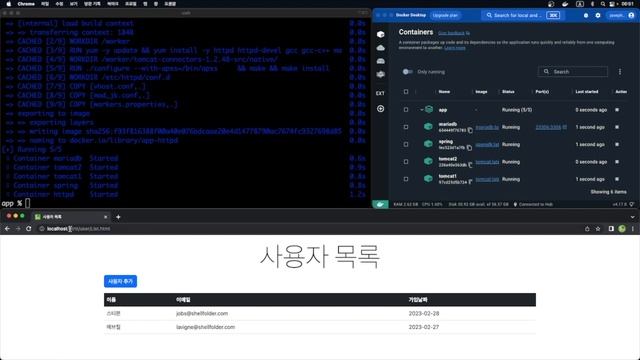Viewport: 640px width, 360px height.
Task: Stop the tomcat2 container
Action: [617, 162]
